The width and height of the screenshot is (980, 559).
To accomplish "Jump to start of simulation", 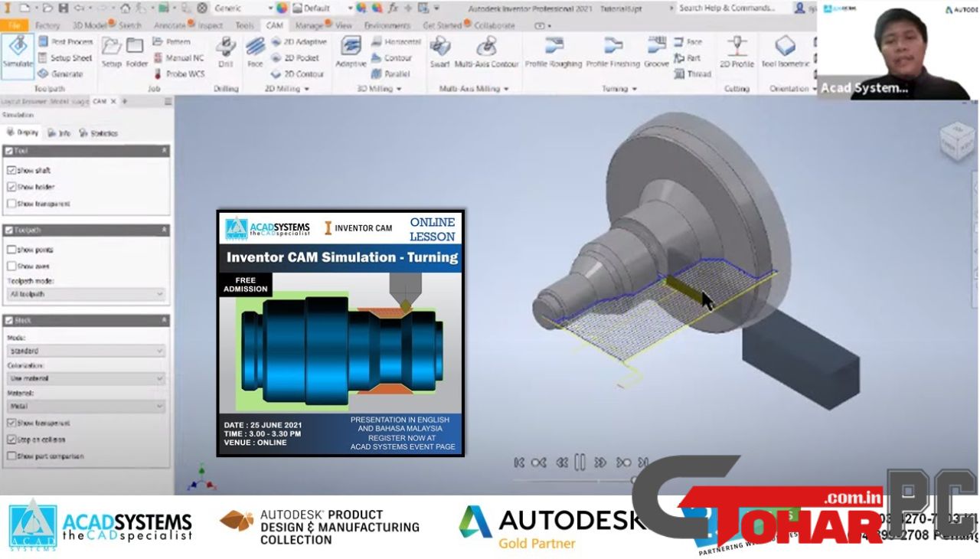I will (519, 462).
